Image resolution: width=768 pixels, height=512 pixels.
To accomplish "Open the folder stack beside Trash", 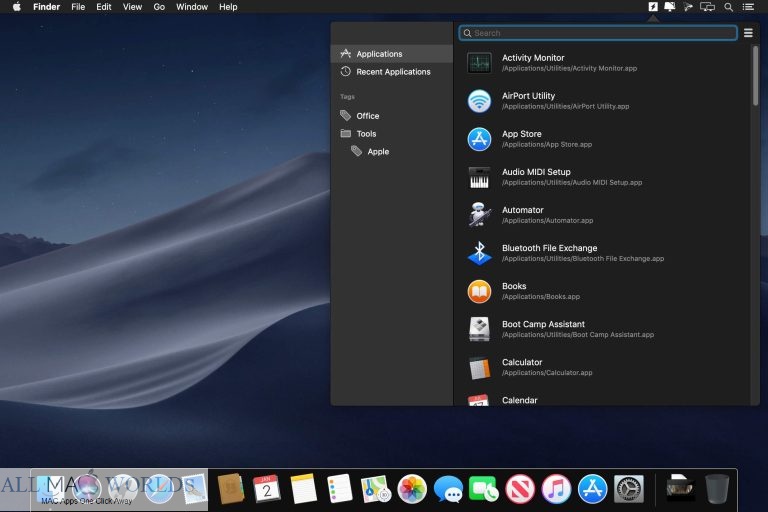I will point(680,488).
